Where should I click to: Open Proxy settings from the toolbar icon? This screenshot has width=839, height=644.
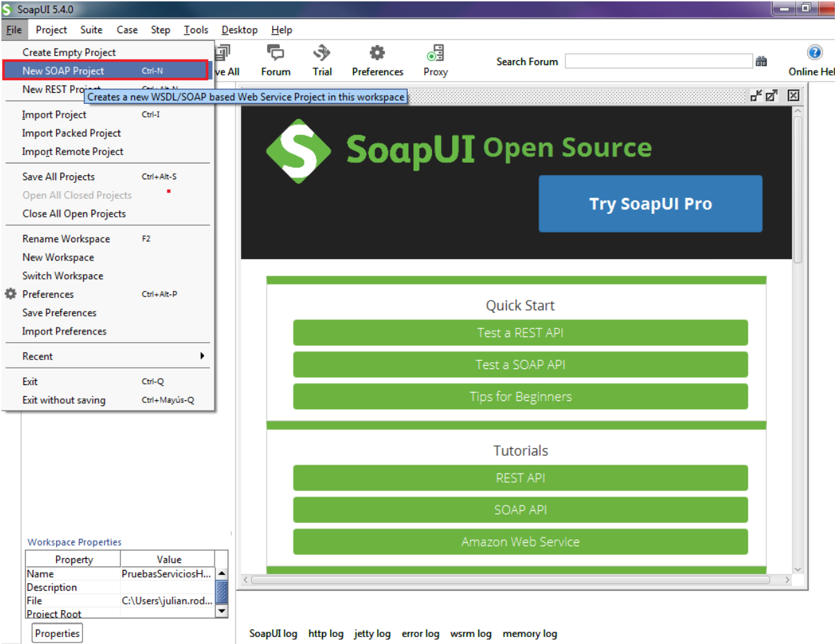[435, 60]
